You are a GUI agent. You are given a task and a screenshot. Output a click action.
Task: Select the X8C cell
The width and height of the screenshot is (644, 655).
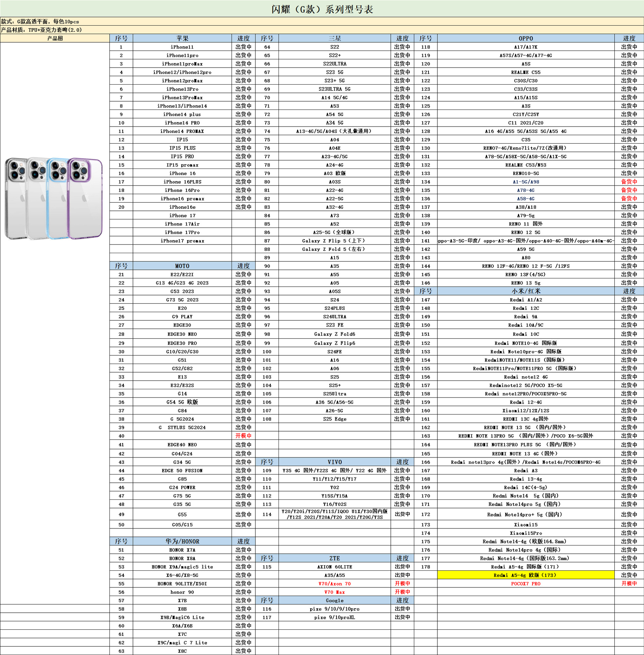click(x=182, y=651)
